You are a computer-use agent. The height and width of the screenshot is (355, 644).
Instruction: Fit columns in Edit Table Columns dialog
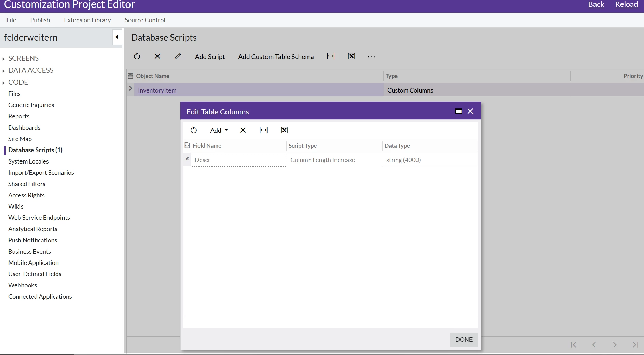[x=264, y=130]
